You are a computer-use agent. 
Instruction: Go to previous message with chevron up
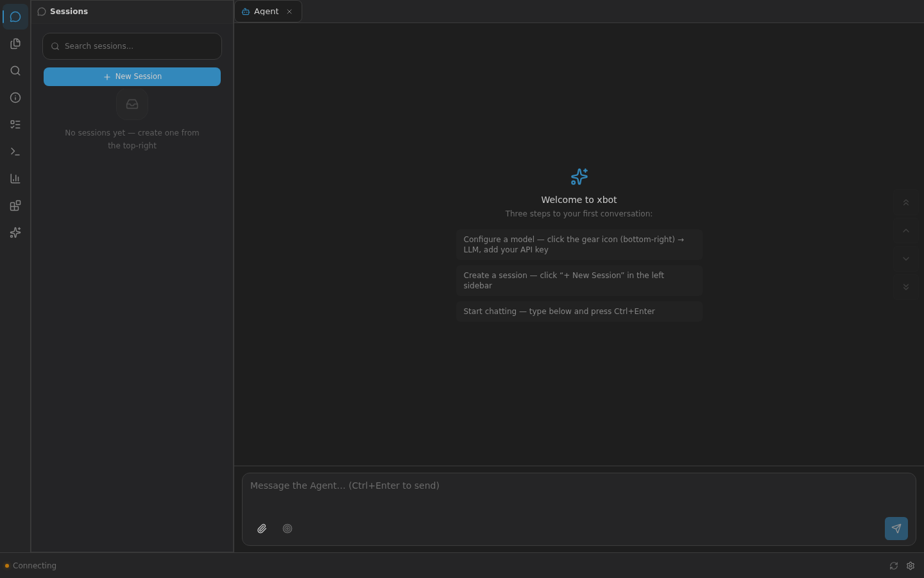coord(906,231)
